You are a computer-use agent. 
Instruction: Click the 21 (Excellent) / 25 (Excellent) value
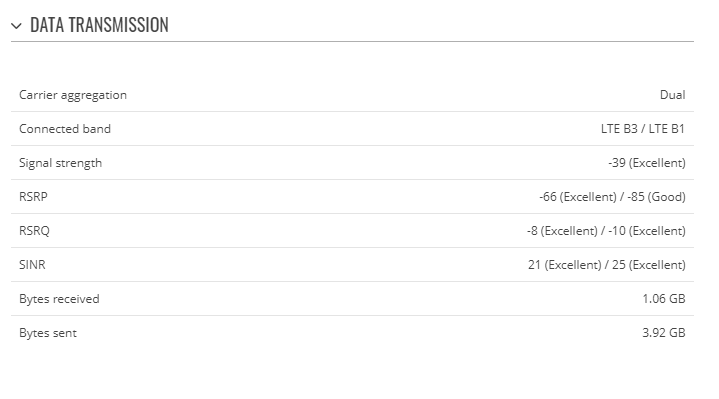[607, 265]
